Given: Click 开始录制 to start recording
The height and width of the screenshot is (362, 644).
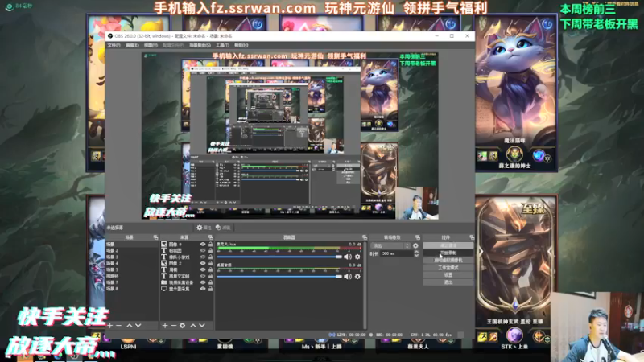Looking at the screenshot, I should point(448,253).
